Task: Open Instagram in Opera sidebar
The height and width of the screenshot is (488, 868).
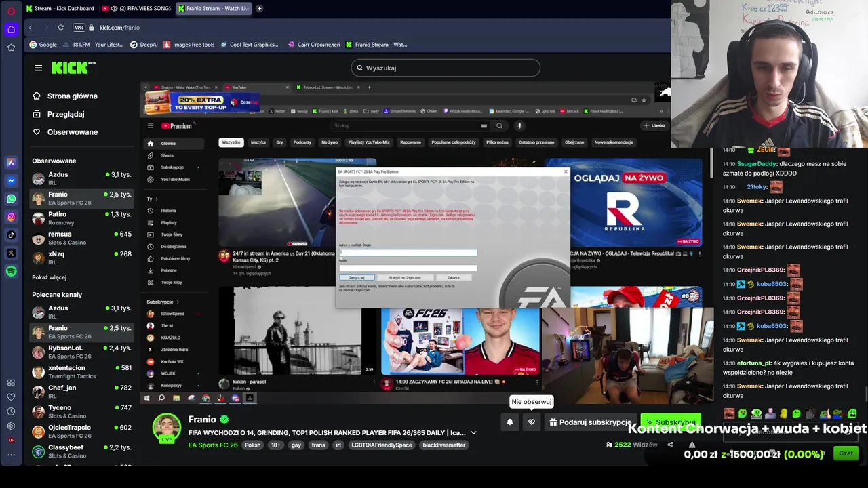Action: click(11, 217)
